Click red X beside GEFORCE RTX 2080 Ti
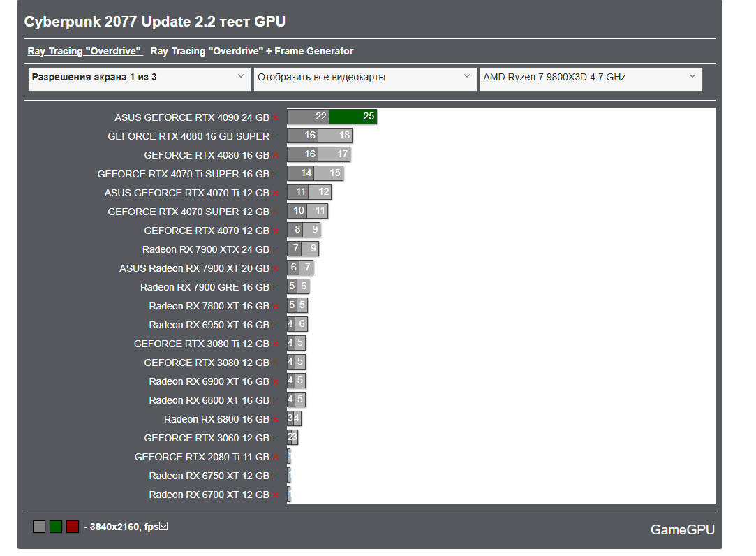This screenshot has width=756, height=556. 275,458
